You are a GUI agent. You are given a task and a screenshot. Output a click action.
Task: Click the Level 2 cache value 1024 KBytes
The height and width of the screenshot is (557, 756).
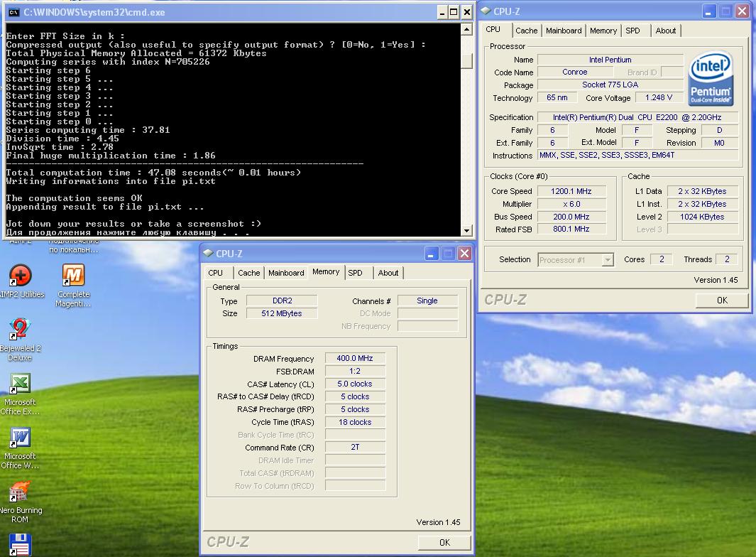702,217
